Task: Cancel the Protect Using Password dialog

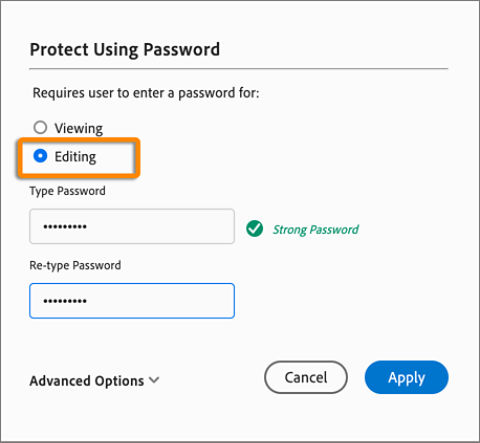Action: [306, 377]
